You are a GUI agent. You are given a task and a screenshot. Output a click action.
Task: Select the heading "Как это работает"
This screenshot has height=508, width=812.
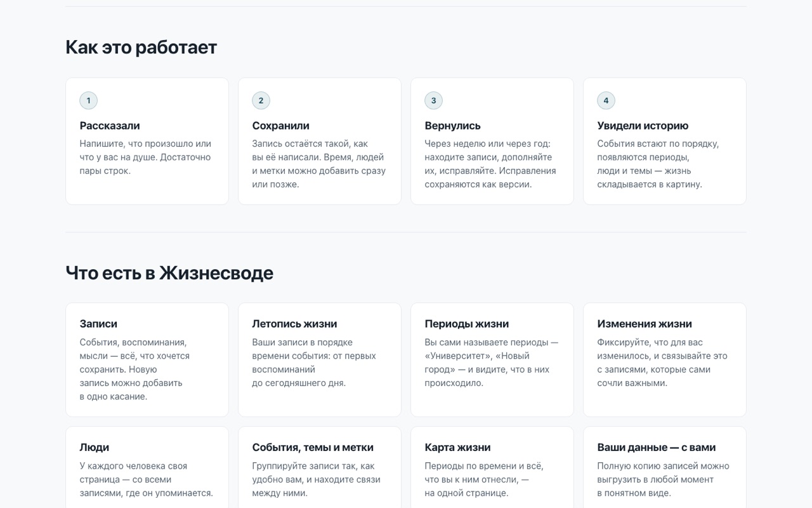[141, 47]
